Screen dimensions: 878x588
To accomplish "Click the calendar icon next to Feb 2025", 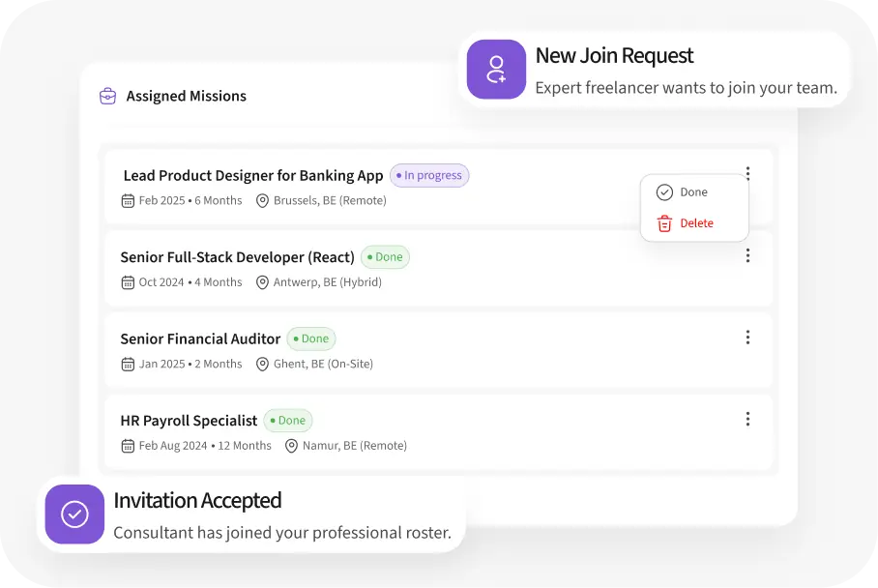I will coord(128,200).
